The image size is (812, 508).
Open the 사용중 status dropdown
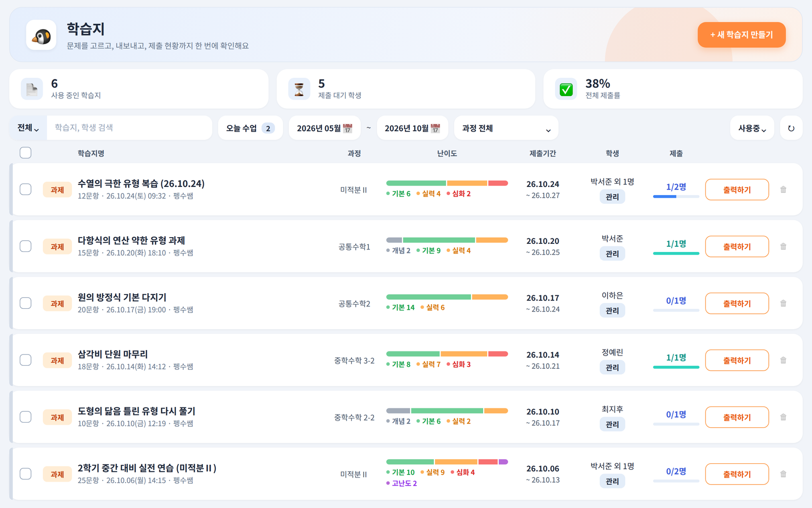[x=752, y=128]
